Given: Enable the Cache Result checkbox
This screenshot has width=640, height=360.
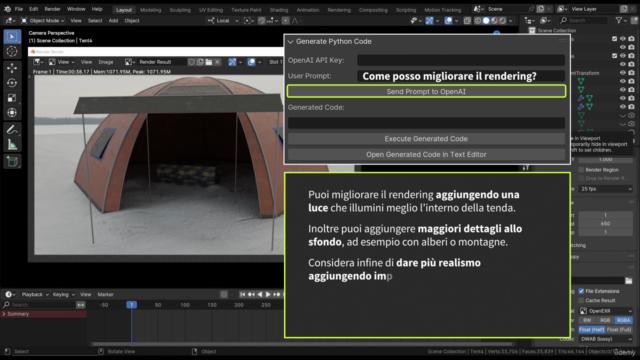Looking at the screenshot, I should [x=581, y=300].
